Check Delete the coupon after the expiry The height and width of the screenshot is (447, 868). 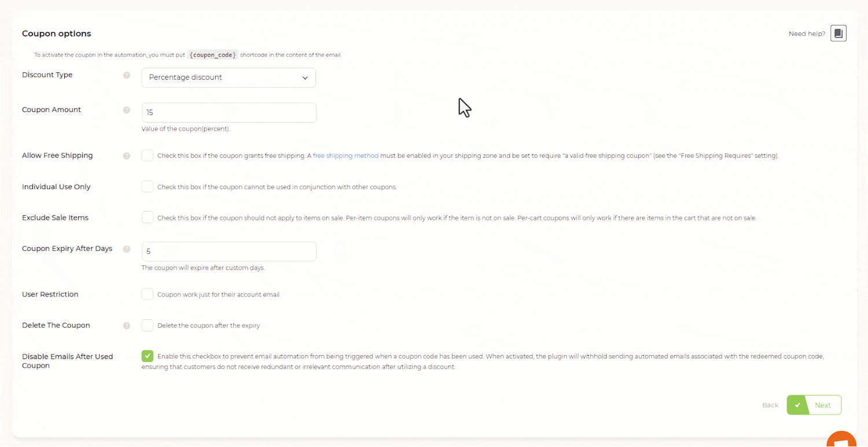[x=148, y=326]
